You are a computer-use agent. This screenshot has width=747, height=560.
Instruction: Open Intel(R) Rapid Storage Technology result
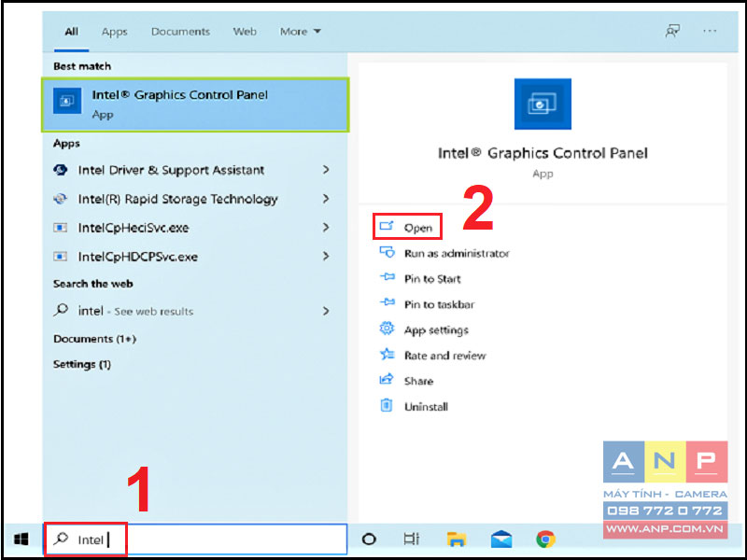177,199
